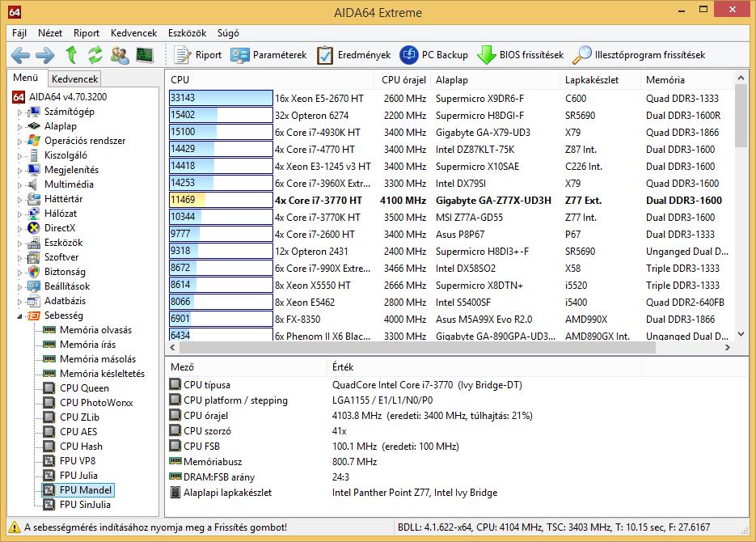Expand the Alaplap tree node

(x=19, y=127)
